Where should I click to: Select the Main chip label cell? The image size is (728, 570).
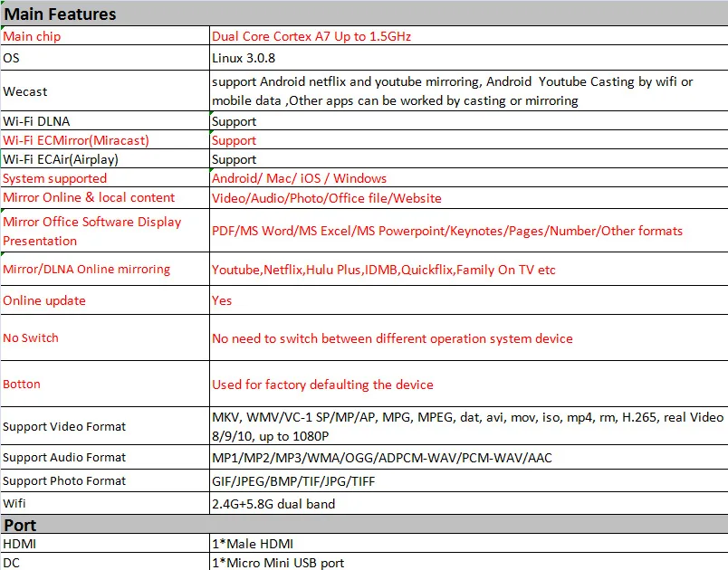click(x=104, y=37)
